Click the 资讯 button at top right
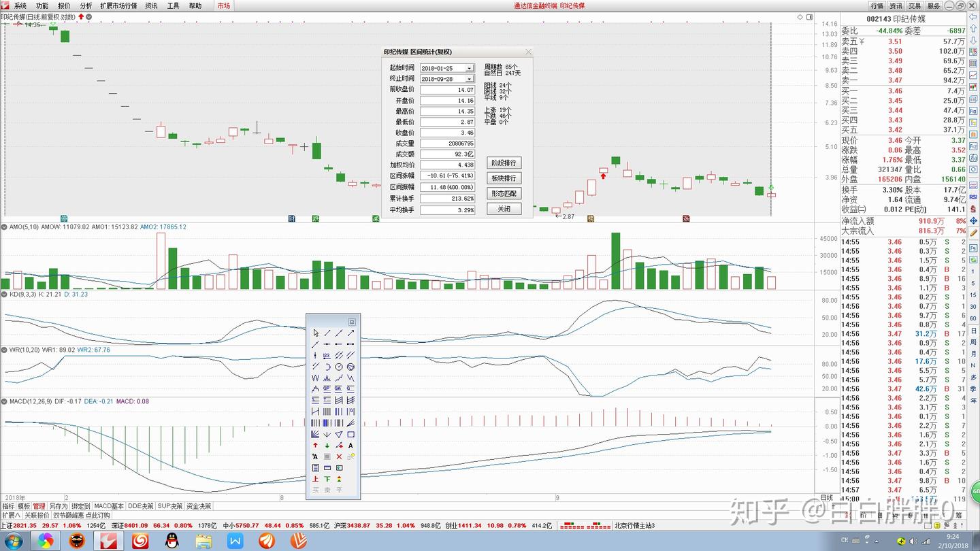980x551 pixels. point(896,5)
